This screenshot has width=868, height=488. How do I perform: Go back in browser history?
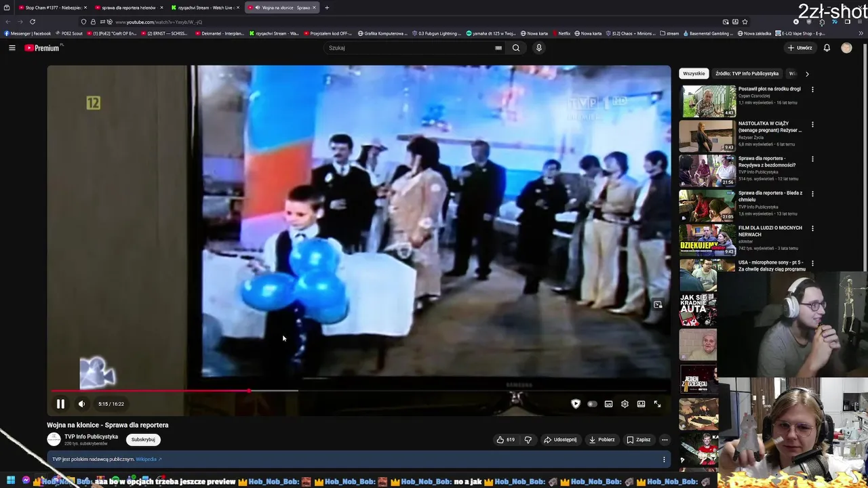(8, 22)
